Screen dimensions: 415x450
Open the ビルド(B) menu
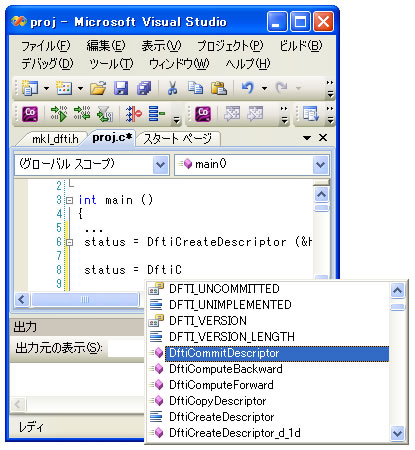(x=301, y=46)
